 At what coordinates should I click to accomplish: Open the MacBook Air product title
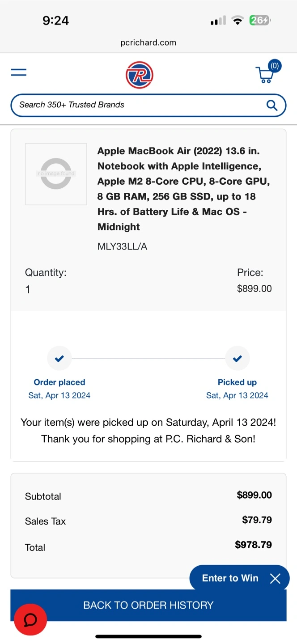[183, 189]
